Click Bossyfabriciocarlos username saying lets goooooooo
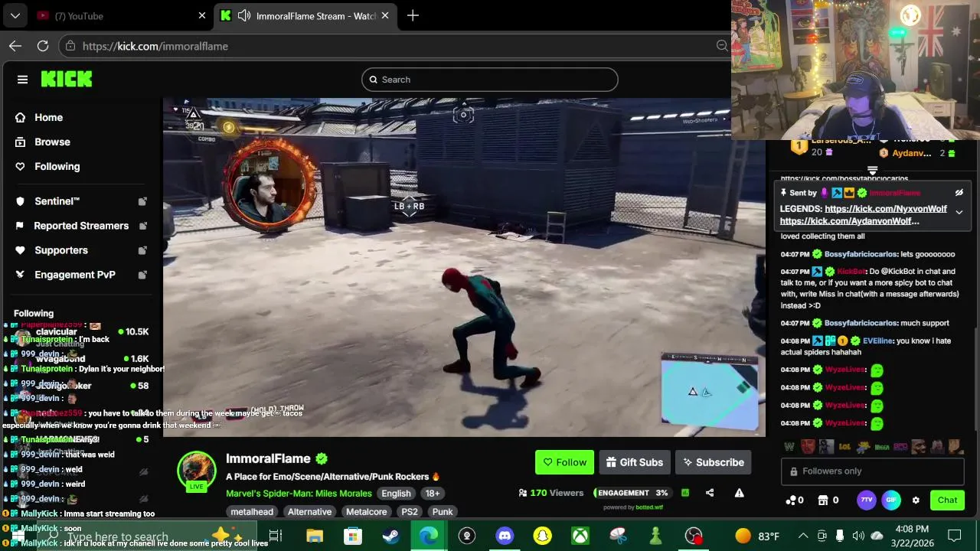 pyautogui.click(x=861, y=254)
